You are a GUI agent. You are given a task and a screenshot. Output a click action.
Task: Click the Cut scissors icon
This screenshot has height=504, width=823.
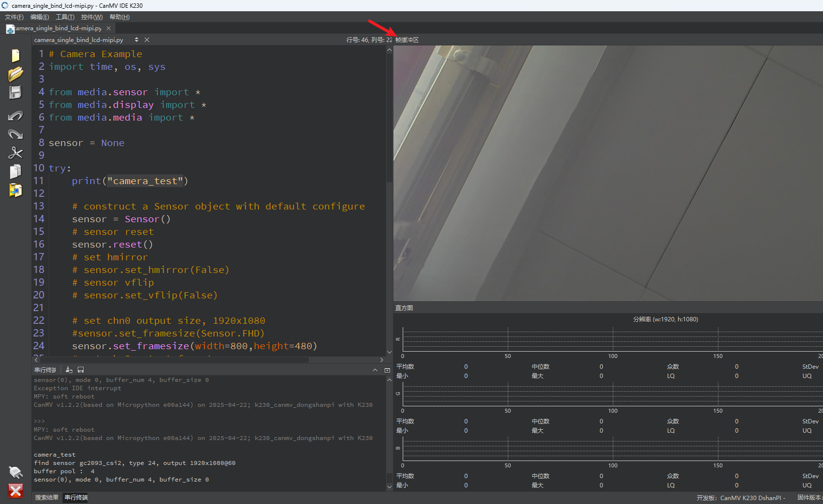[16, 153]
